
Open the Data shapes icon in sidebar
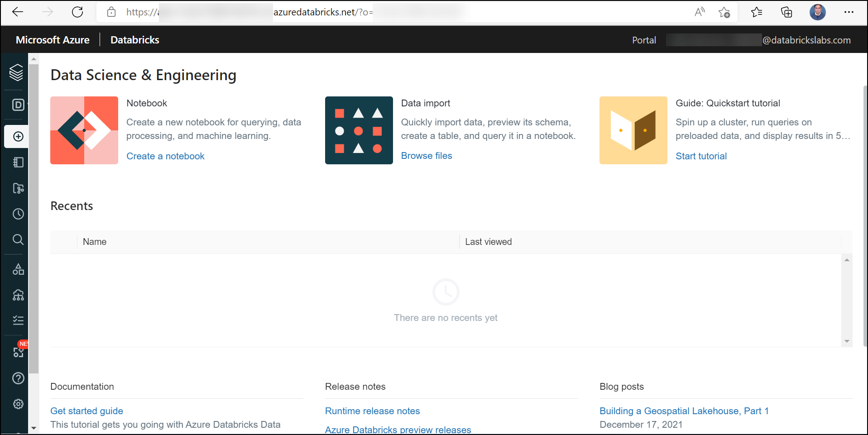(18, 269)
